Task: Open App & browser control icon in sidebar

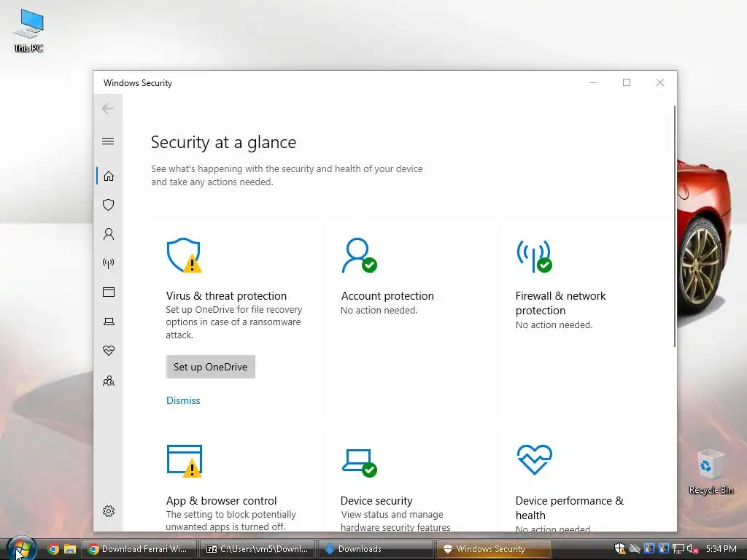Action: 109,292
